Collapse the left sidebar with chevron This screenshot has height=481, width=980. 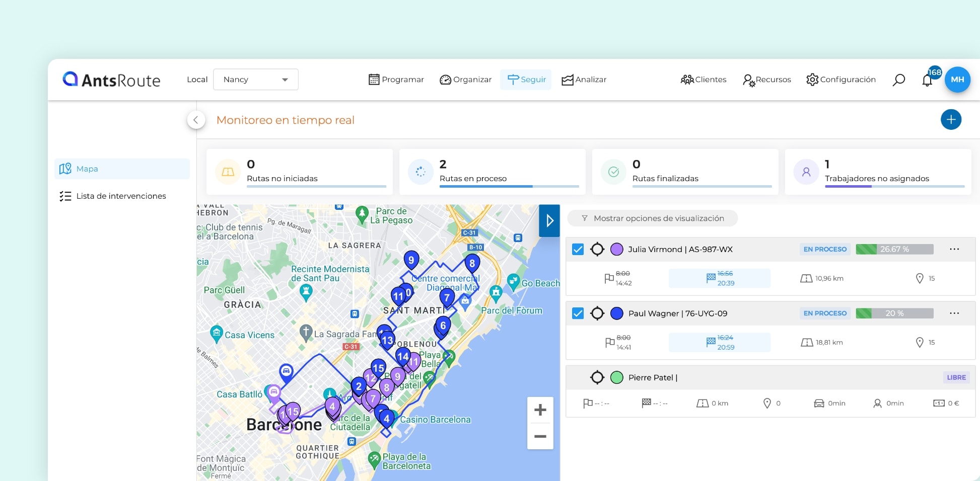click(196, 120)
